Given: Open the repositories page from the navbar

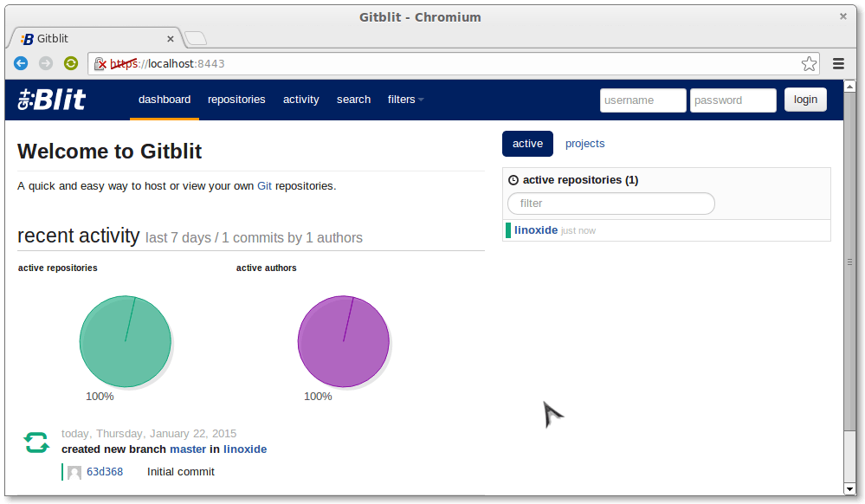Looking at the screenshot, I should [236, 100].
